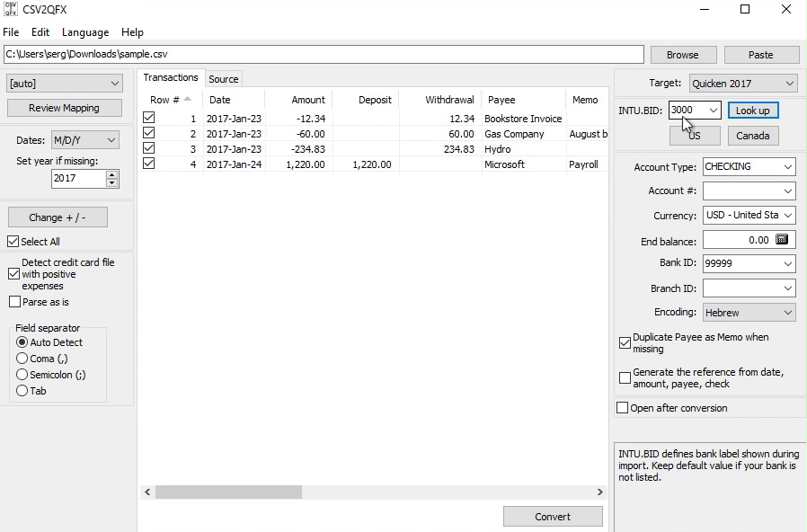Click the Paste button
807x532 pixels.
point(761,55)
